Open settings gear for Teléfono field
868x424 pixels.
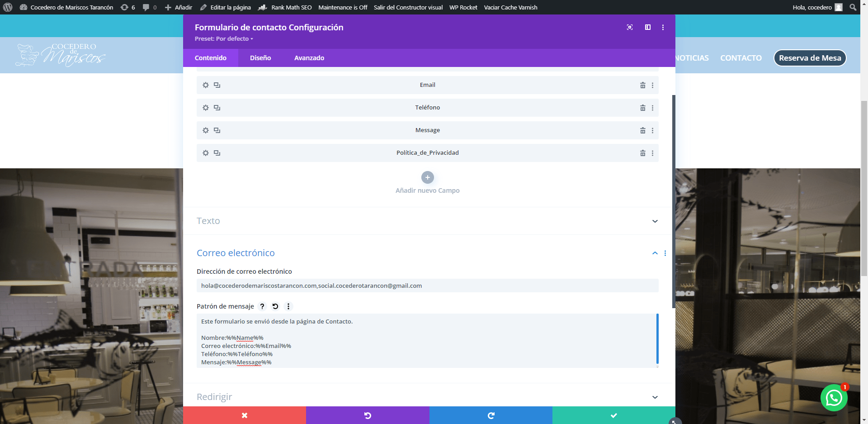tap(206, 108)
